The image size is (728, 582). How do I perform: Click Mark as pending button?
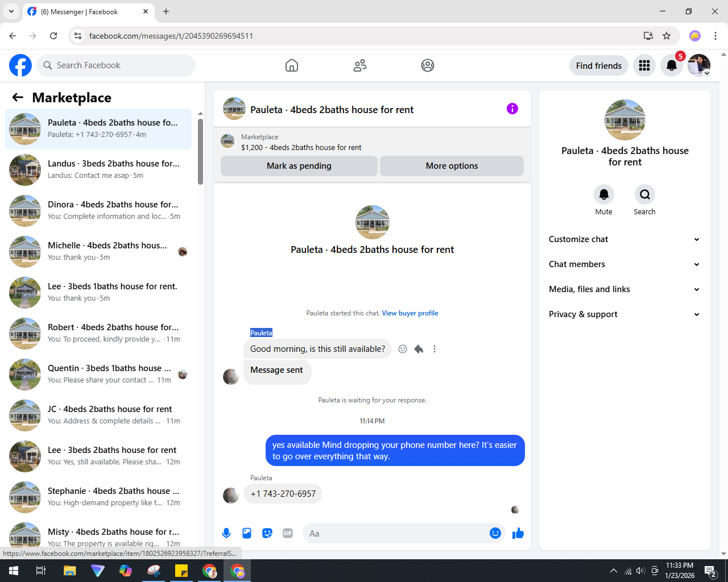click(299, 166)
